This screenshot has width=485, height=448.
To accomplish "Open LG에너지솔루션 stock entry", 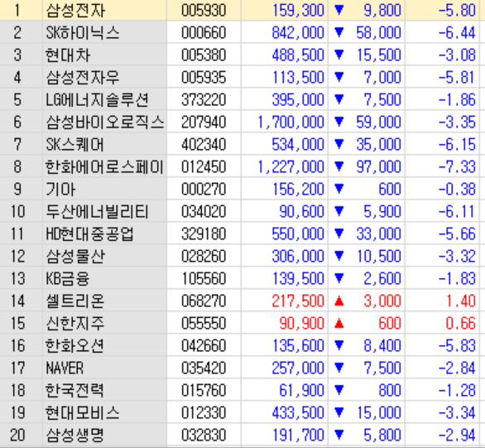I will tap(97, 99).
